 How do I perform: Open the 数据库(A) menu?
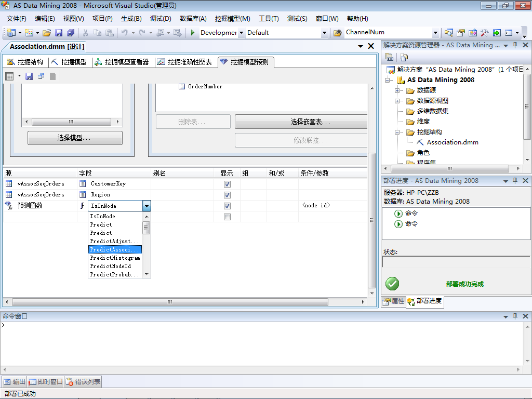click(193, 19)
